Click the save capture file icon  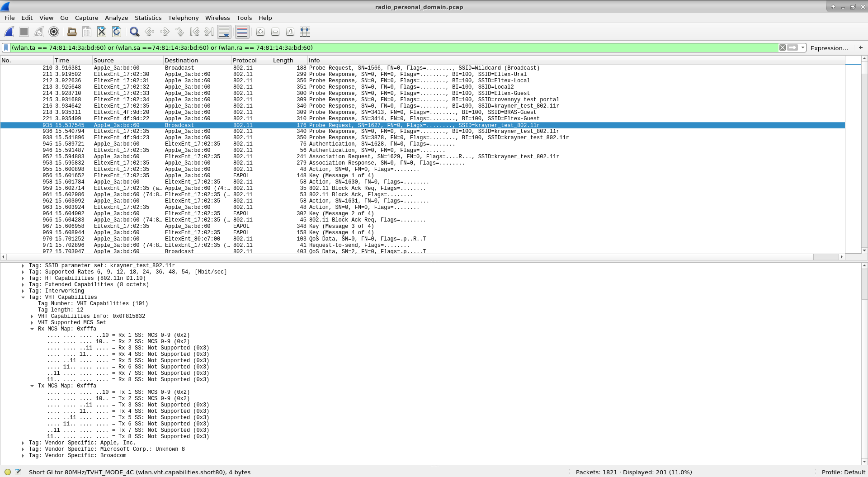pos(87,32)
